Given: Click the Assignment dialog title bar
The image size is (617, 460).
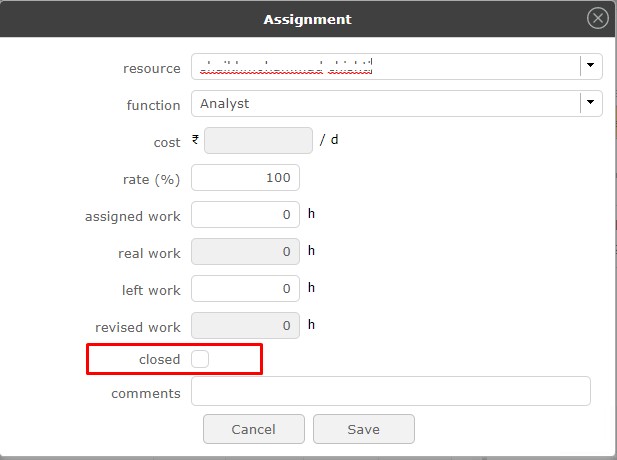Looking at the screenshot, I should (x=307, y=19).
